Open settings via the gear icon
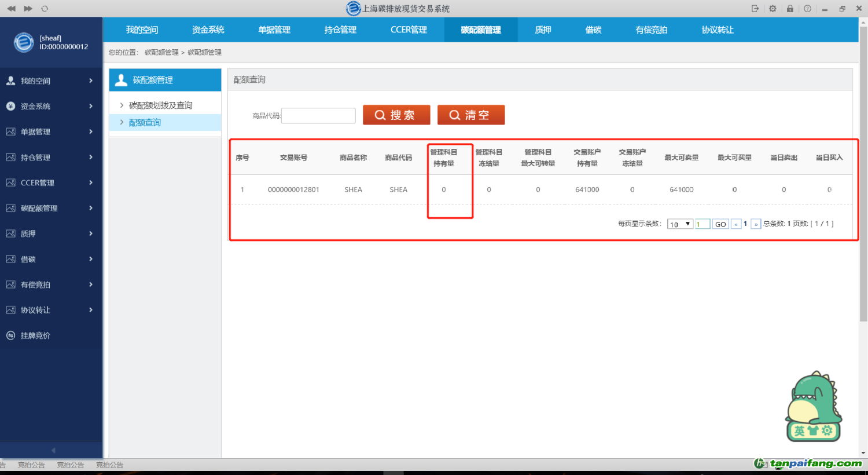Viewport: 868px width, 475px height. (773, 9)
